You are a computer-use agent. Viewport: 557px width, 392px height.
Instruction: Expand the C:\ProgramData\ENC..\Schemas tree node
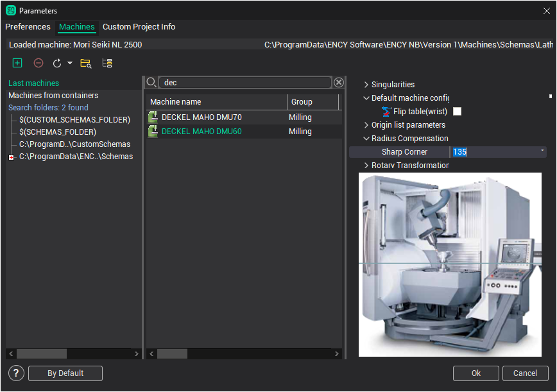click(x=11, y=157)
